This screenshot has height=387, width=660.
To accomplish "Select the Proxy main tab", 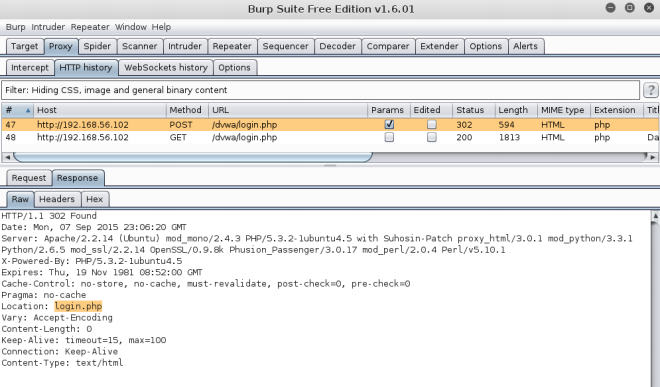I will pos(61,46).
